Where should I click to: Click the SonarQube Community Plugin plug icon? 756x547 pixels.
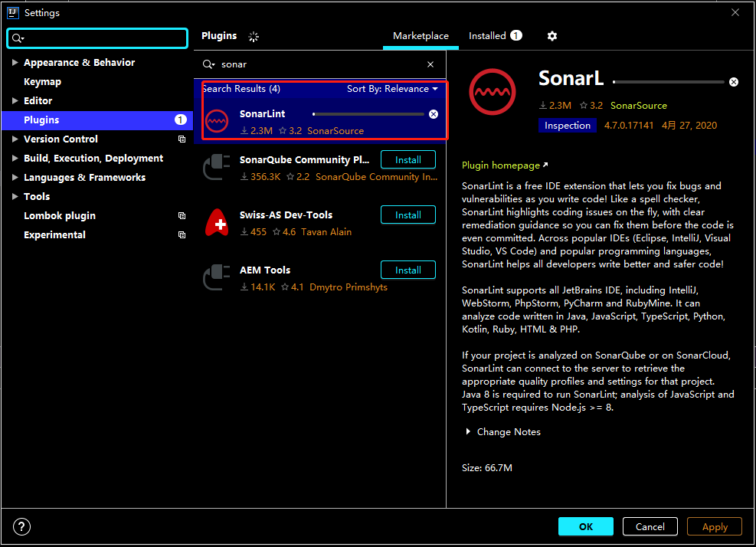click(215, 165)
